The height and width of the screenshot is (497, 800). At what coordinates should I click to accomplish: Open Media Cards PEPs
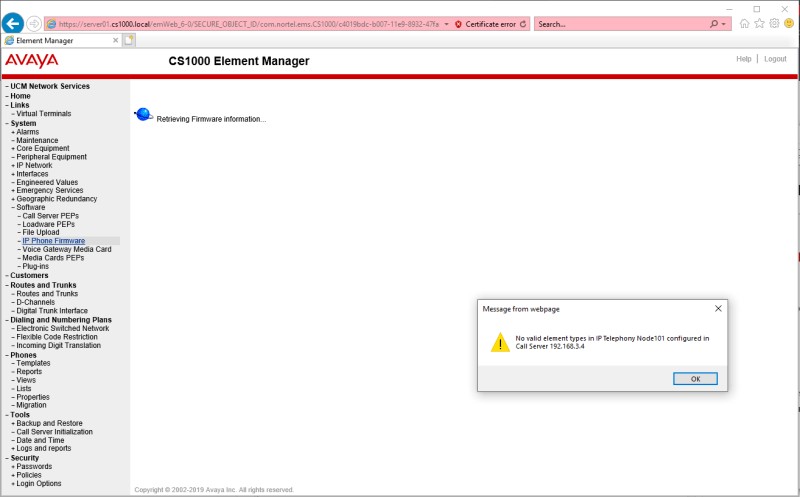click(x=53, y=258)
